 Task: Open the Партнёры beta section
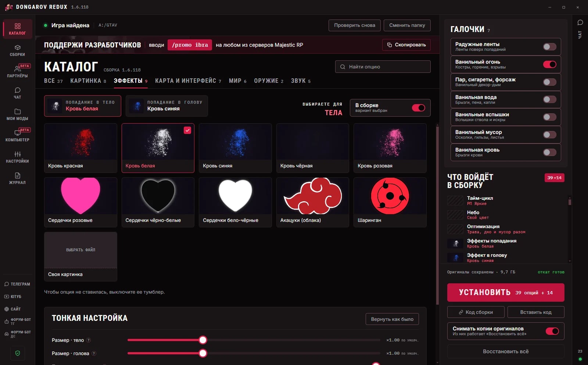click(17, 71)
